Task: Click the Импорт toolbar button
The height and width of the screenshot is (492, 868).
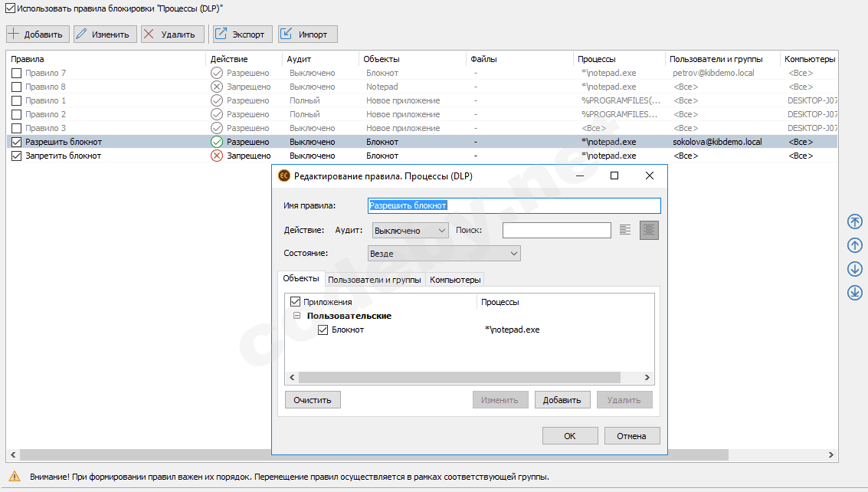Action: [306, 34]
